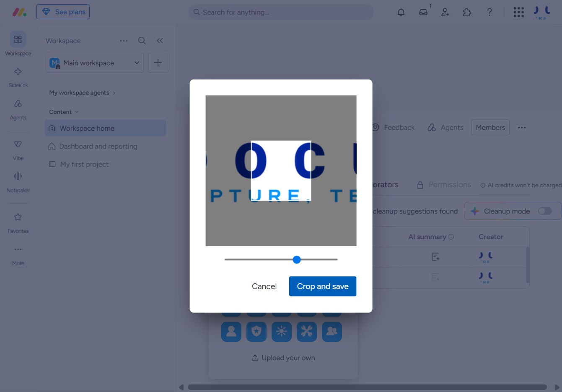Click the Members button
This screenshot has width=562, height=392.
coord(490,127)
